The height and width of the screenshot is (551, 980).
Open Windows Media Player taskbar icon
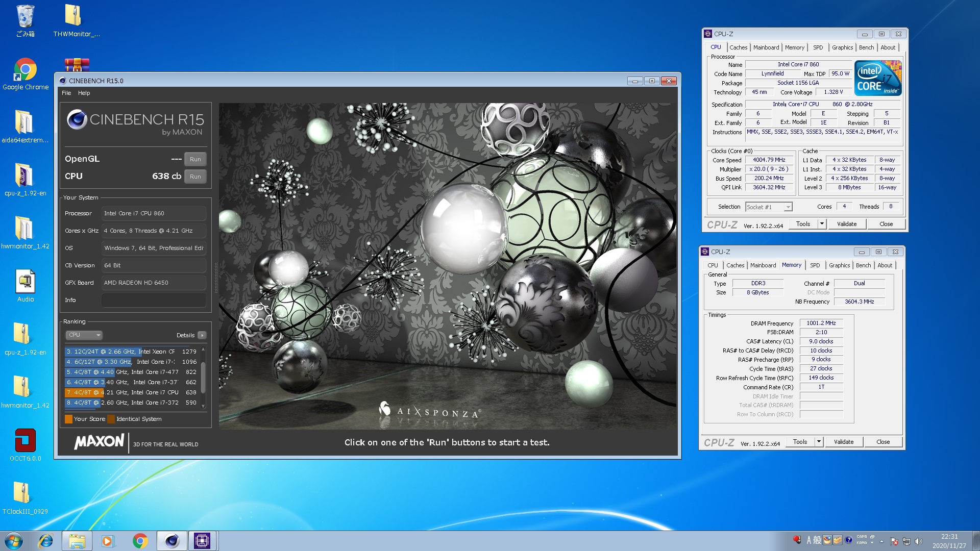(x=107, y=541)
